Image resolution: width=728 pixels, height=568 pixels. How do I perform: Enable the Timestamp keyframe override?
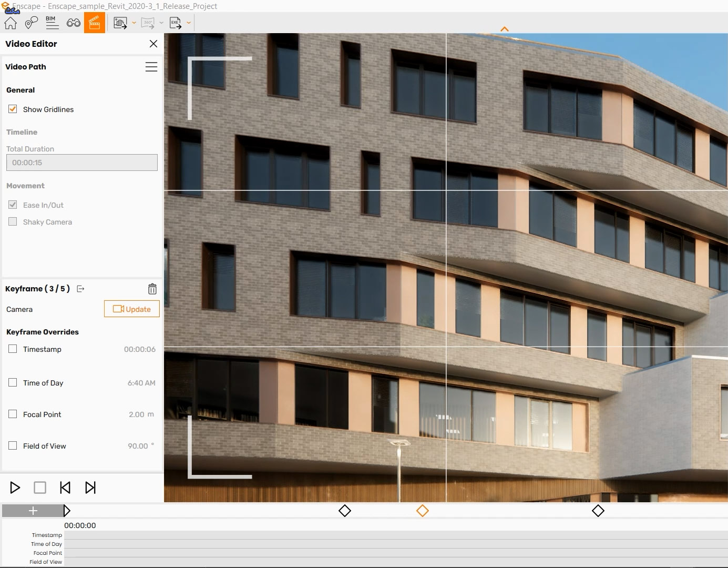click(x=13, y=349)
